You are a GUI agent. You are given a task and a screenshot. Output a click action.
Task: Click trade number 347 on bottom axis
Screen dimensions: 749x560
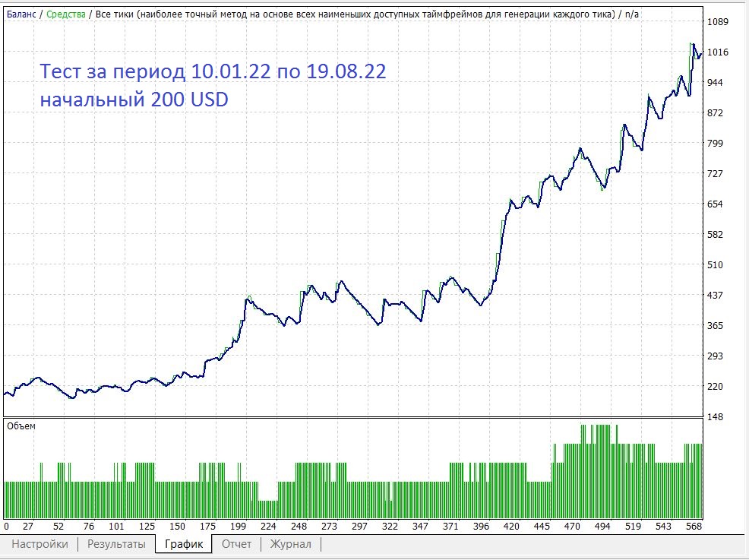pyautogui.click(x=420, y=526)
